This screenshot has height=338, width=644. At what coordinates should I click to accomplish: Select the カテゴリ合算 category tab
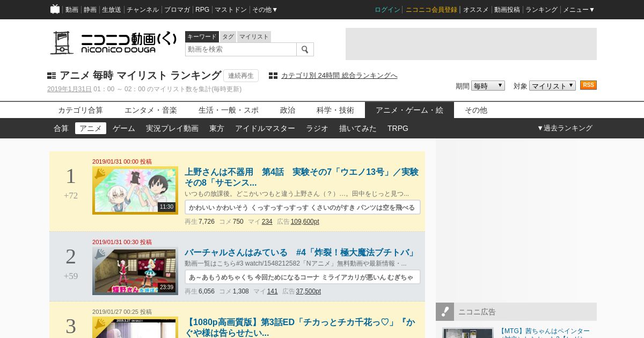(80, 110)
